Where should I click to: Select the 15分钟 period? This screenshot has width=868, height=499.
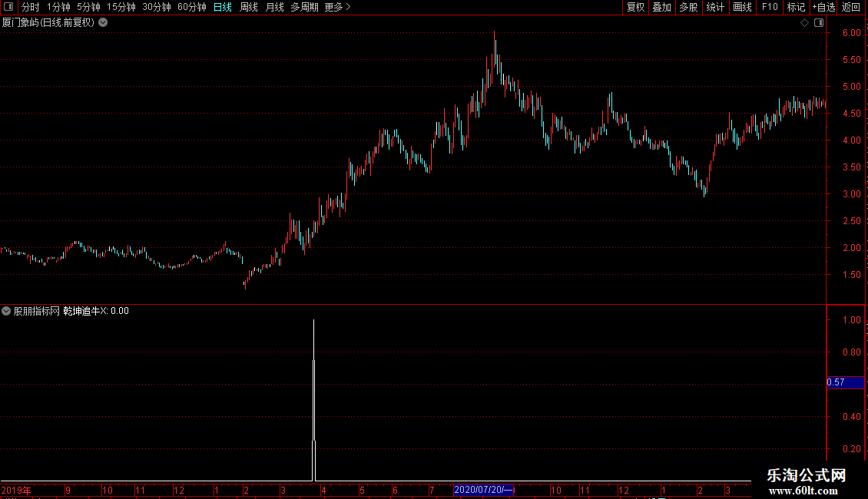click(x=121, y=7)
